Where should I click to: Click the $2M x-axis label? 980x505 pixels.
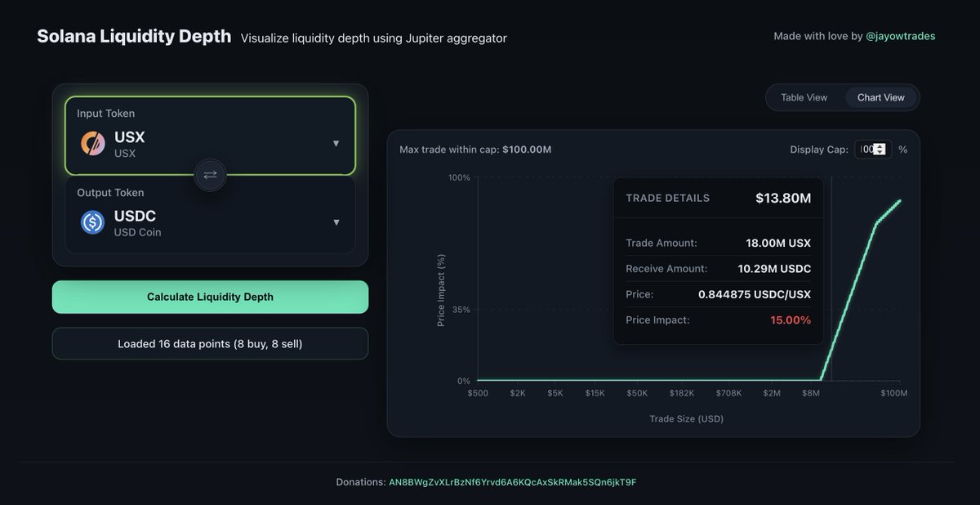(772, 393)
